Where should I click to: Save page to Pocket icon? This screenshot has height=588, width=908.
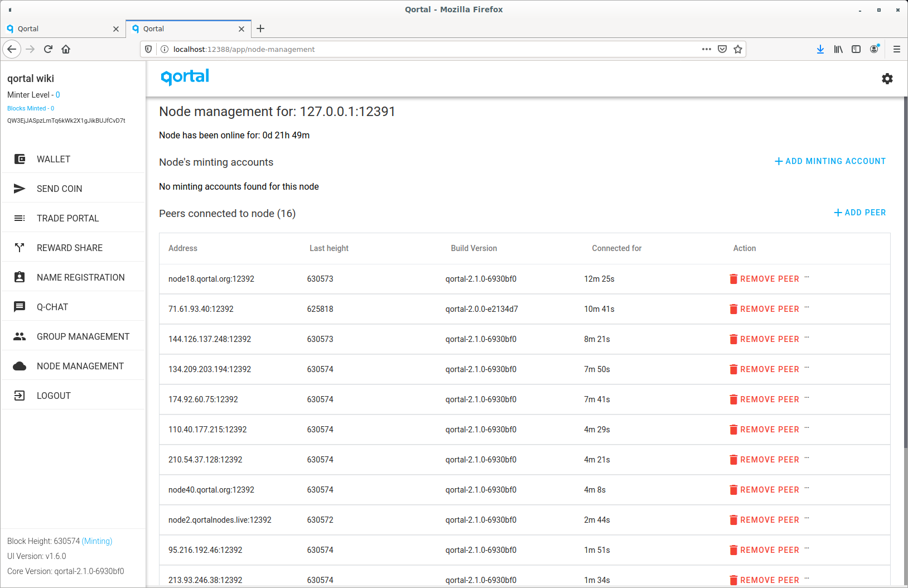click(x=722, y=49)
